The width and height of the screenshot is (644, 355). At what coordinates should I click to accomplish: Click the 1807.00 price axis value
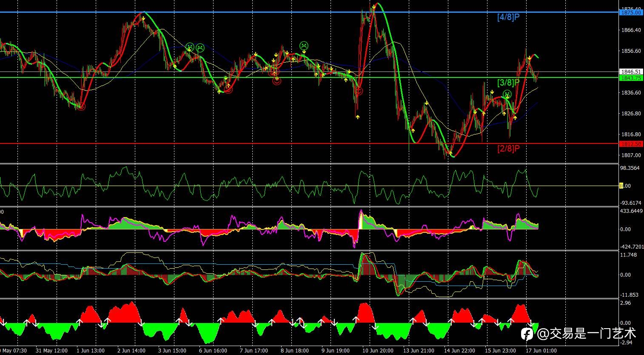pyautogui.click(x=631, y=155)
